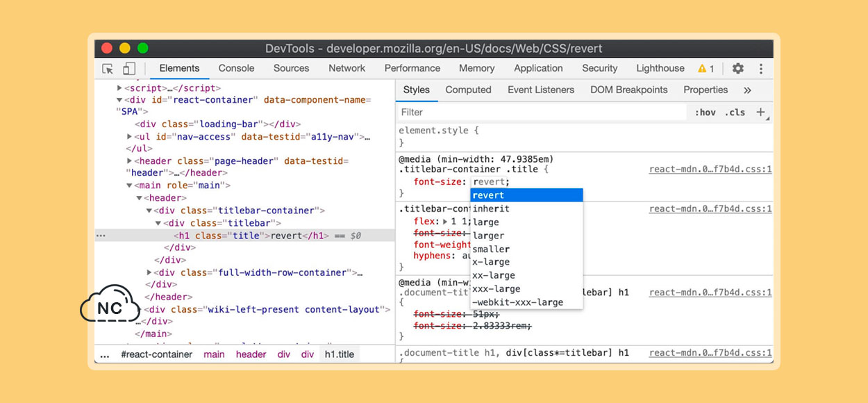The width and height of the screenshot is (868, 403).
Task: Collapse the titlebar-container div node
Action: coord(149,211)
